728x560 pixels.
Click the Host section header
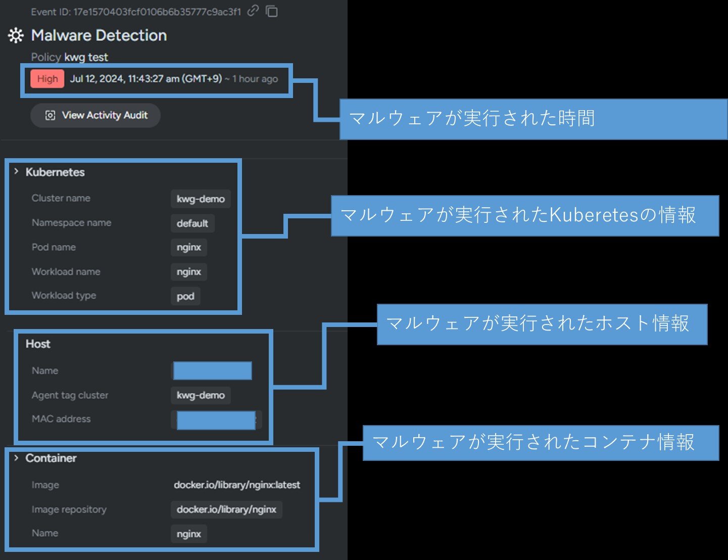coord(38,344)
